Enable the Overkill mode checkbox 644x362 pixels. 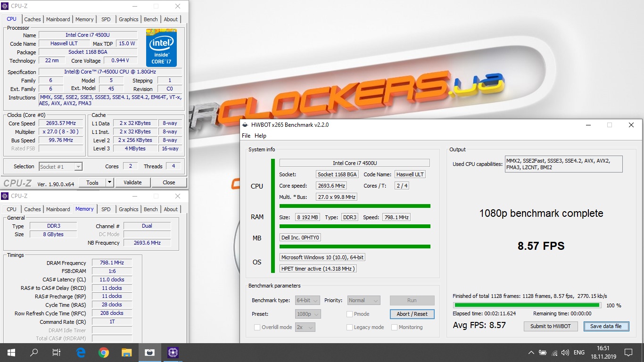pos(257,327)
